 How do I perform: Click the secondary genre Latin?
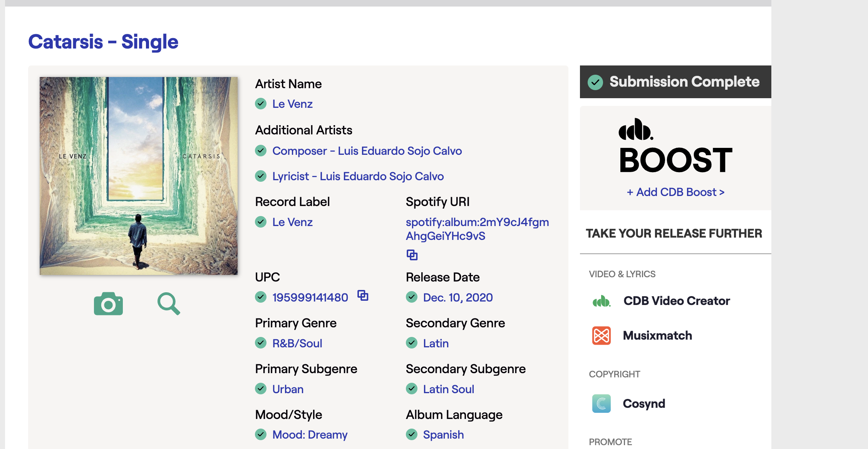pos(436,343)
